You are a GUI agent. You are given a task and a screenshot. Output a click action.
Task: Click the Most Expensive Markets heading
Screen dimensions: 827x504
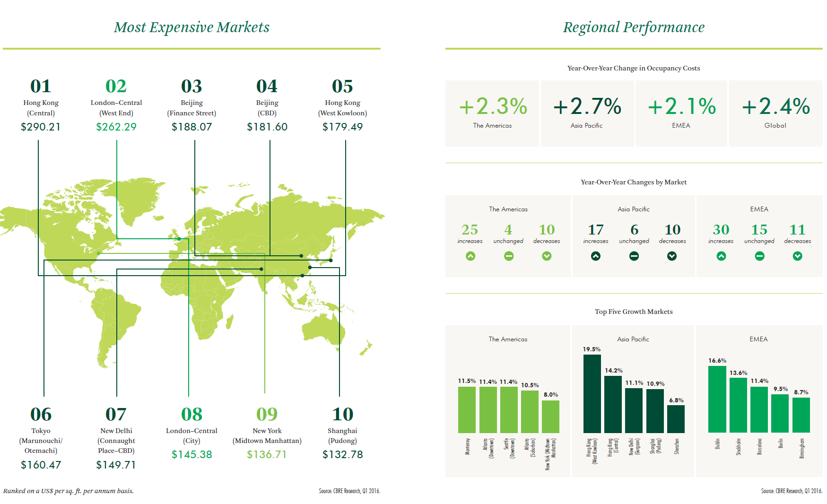[192, 27]
